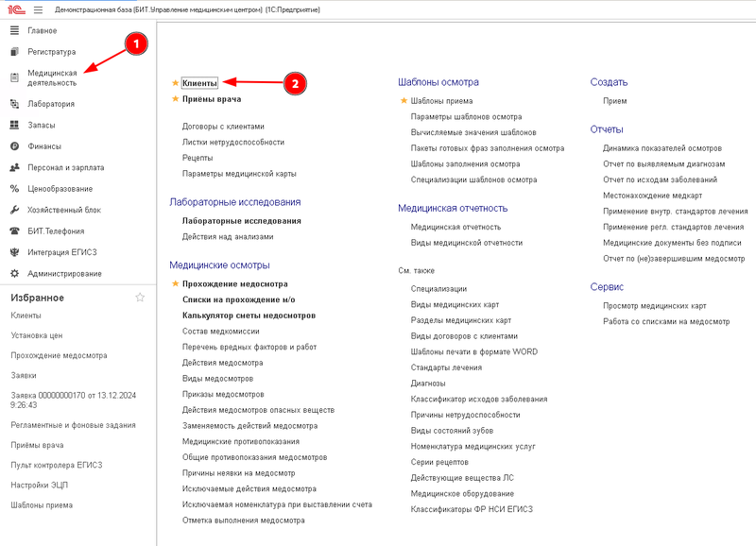Open Установка цен from favorites

[x=37, y=335]
